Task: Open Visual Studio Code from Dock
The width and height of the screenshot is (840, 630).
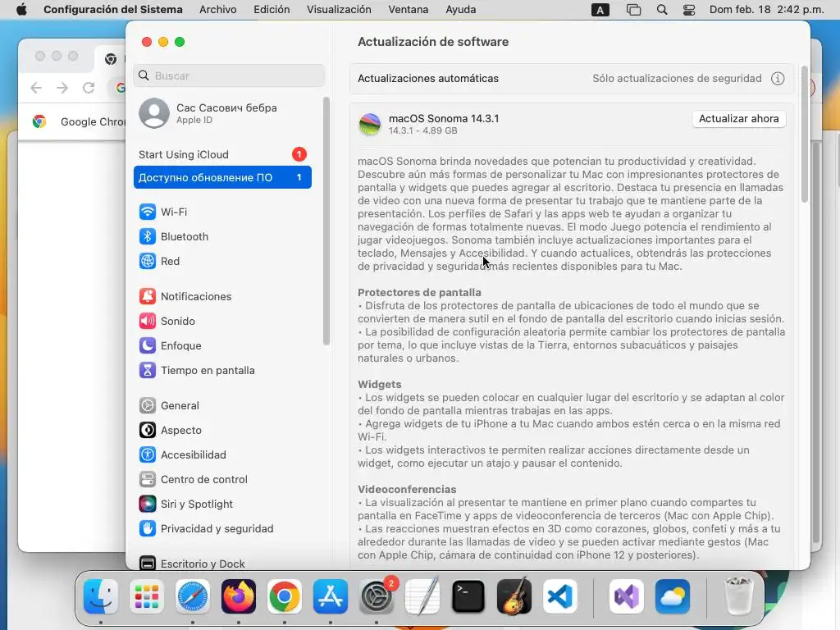Action: click(x=560, y=596)
